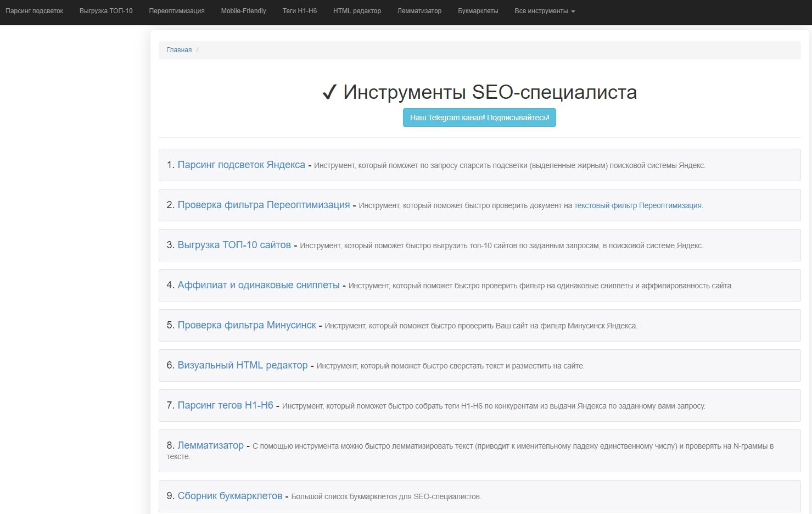Click the Главная breadcrumb link
Screen dimensions: 812x514
coord(179,50)
